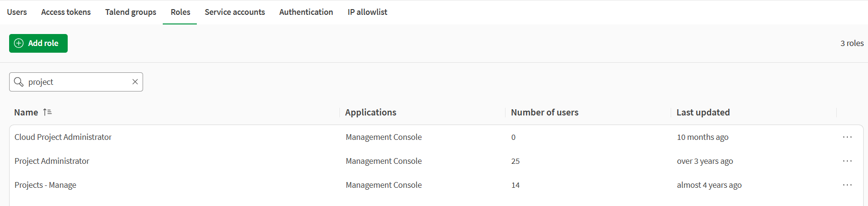Select the Cloud Project Administrator role
This screenshot has width=868, height=206.
click(x=63, y=137)
